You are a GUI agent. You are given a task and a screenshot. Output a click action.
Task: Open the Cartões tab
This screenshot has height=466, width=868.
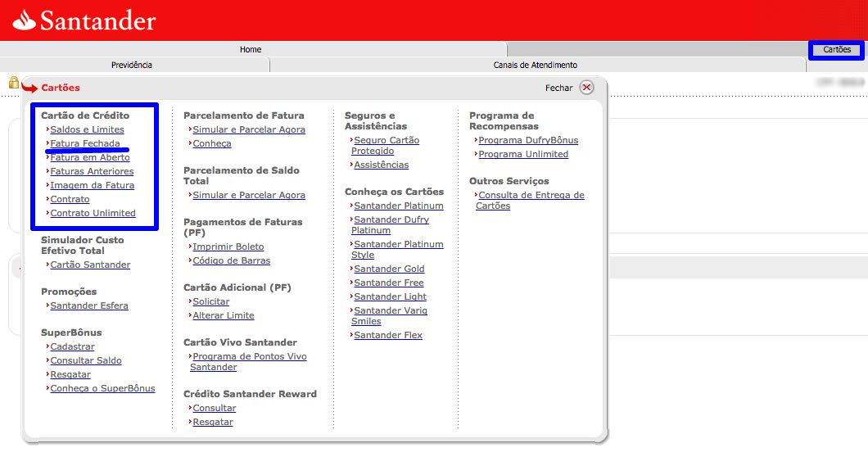point(836,49)
